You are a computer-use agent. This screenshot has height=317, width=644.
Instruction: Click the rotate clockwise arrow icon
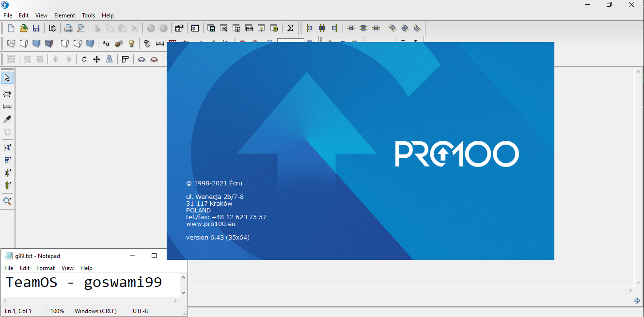[x=84, y=59]
